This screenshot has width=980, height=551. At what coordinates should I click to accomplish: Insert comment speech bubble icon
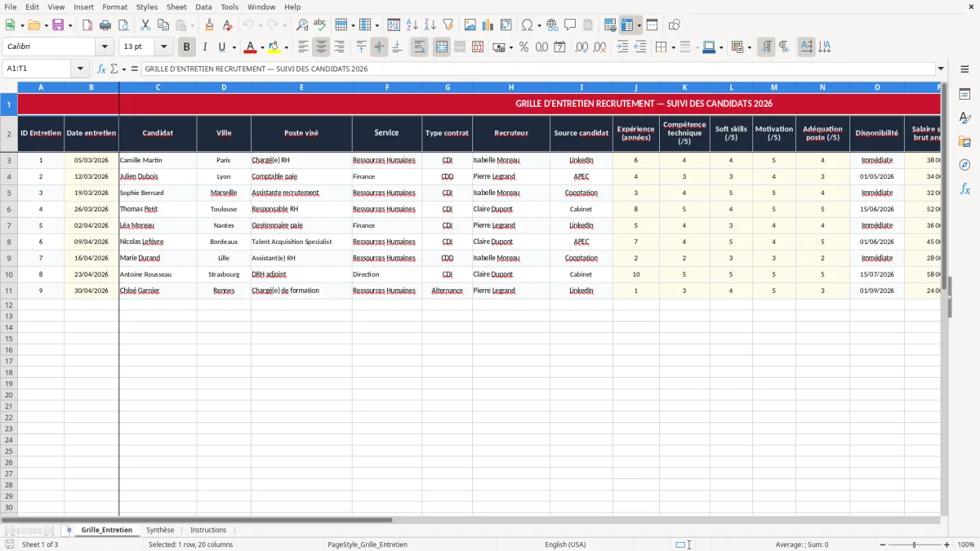(570, 25)
